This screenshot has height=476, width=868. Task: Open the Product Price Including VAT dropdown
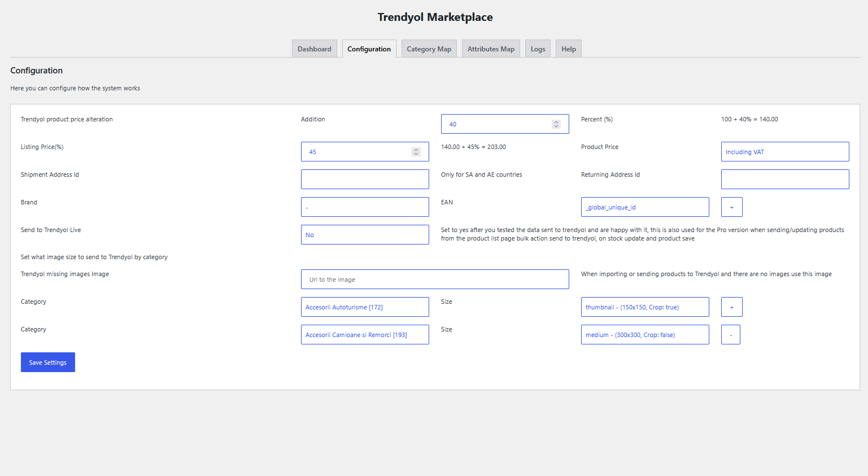point(784,152)
